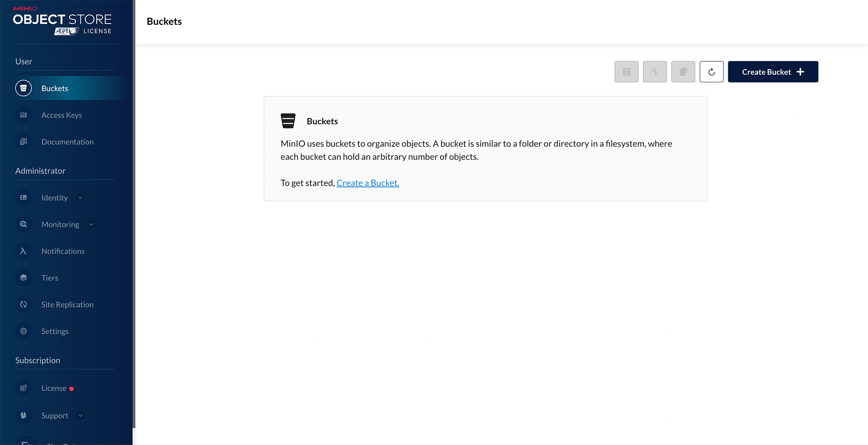Click the Set Lifecycle bucket toolbar icon
Image resolution: width=868 pixels, height=445 pixels.
[683, 72]
